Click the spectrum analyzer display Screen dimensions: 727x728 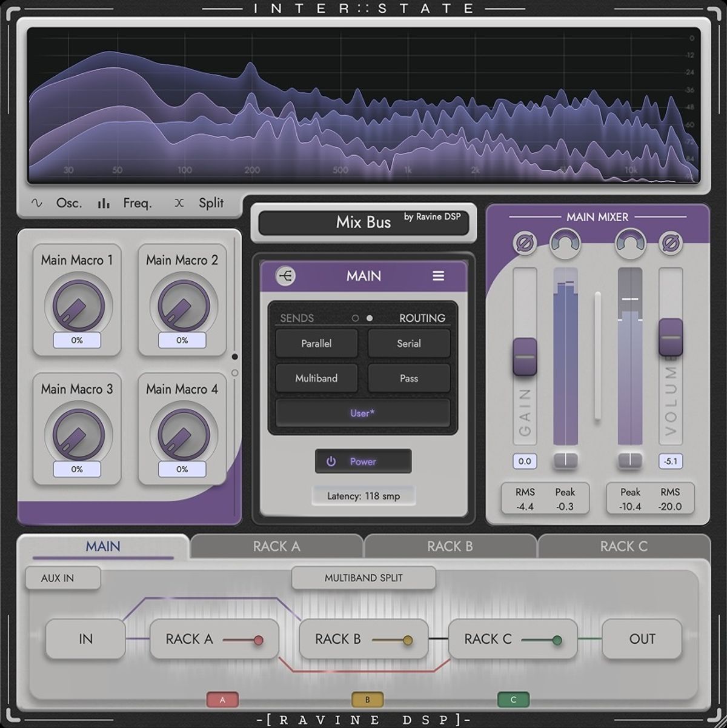[363, 105]
